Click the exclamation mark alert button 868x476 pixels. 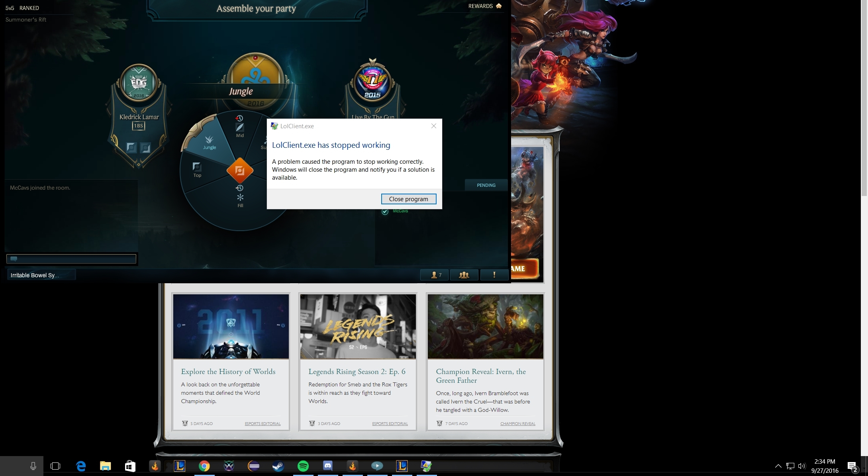click(x=494, y=275)
